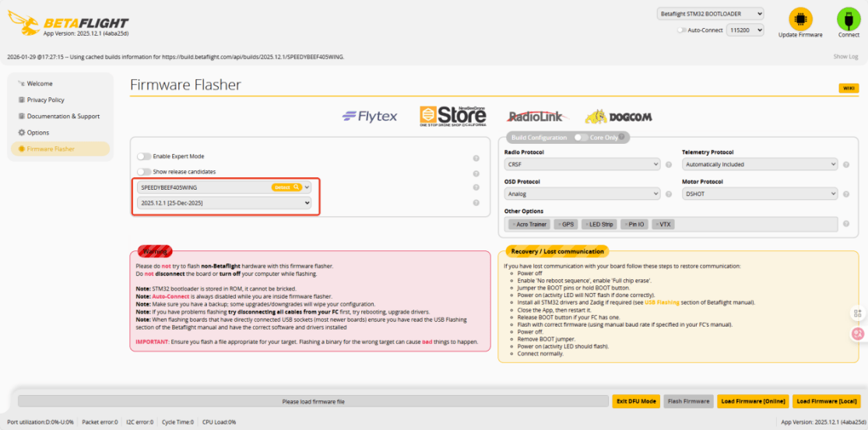Open the Options page in sidebar
This screenshot has height=430, width=868.
click(38, 132)
